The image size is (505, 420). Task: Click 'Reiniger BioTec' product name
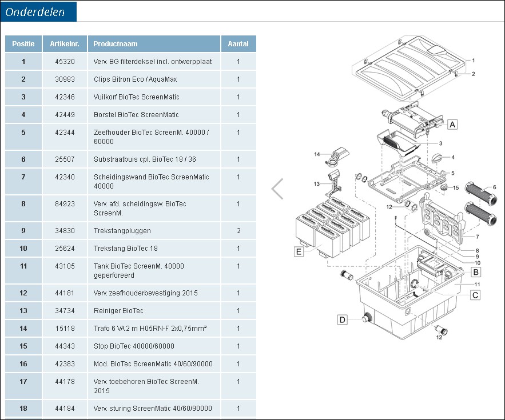(x=118, y=311)
